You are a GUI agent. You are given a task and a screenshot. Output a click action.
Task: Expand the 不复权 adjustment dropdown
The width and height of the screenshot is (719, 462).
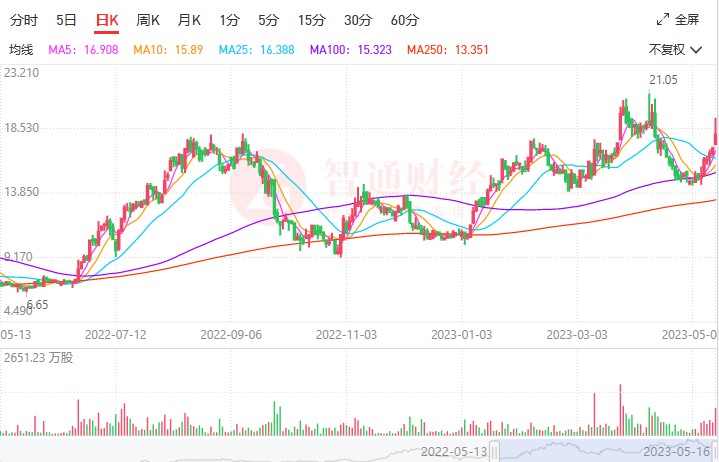(x=673, y=49)
